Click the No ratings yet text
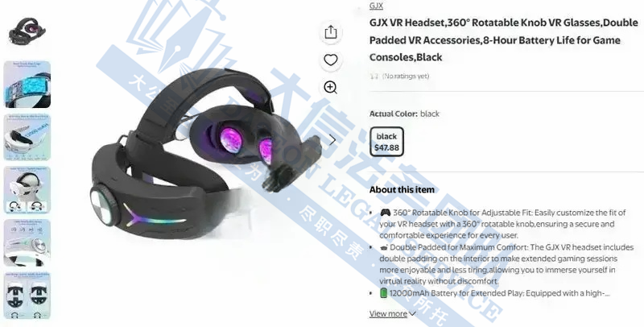This screenshot has height=327, width=644. pos(406,77)
